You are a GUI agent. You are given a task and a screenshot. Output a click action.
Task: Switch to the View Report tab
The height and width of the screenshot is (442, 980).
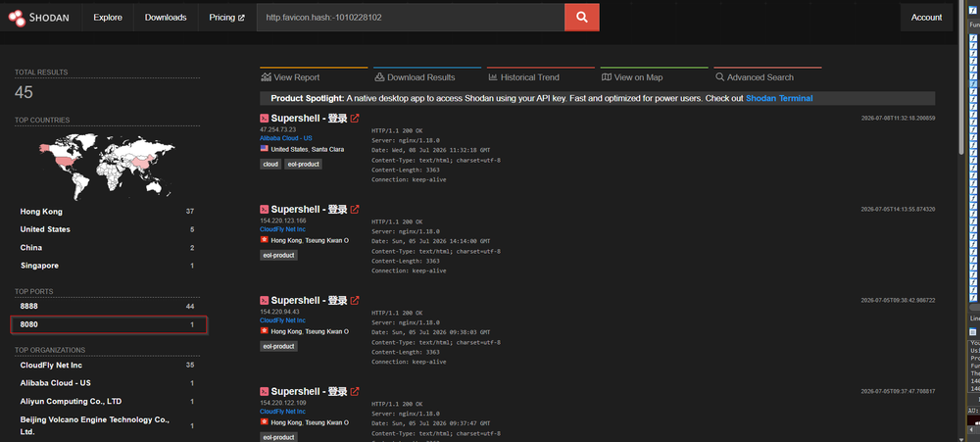pos(314,76)
